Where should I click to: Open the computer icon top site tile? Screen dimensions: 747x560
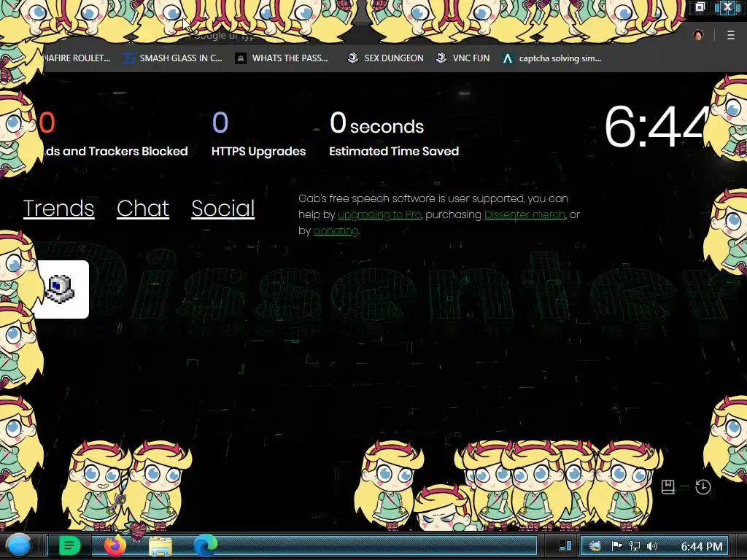61,289
